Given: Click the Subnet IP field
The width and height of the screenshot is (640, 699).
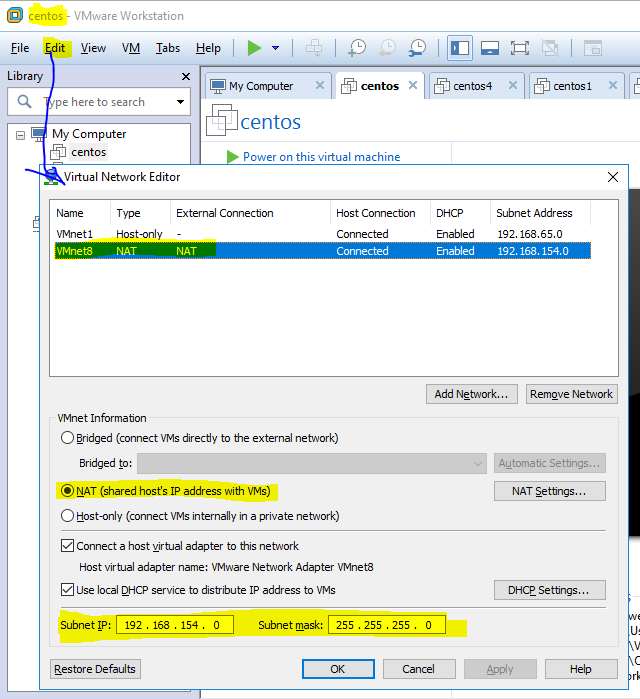Looking at the screenshot, I should point(175,625).
